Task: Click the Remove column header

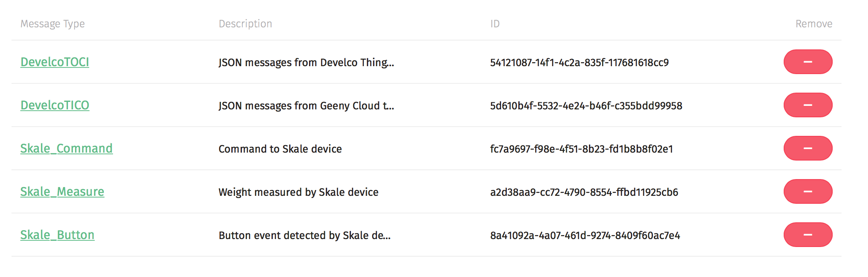Action: coord(814,24)
